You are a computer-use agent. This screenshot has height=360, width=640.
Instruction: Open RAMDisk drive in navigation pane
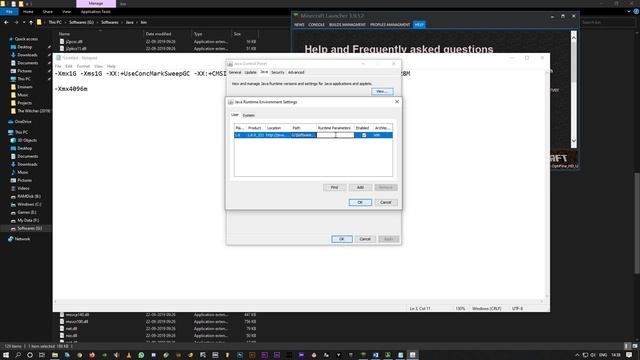29,196
